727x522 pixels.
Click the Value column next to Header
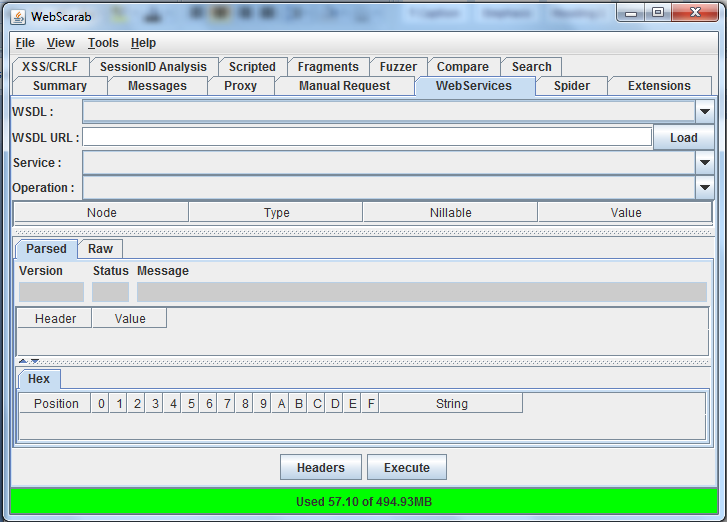click(130, 318)
